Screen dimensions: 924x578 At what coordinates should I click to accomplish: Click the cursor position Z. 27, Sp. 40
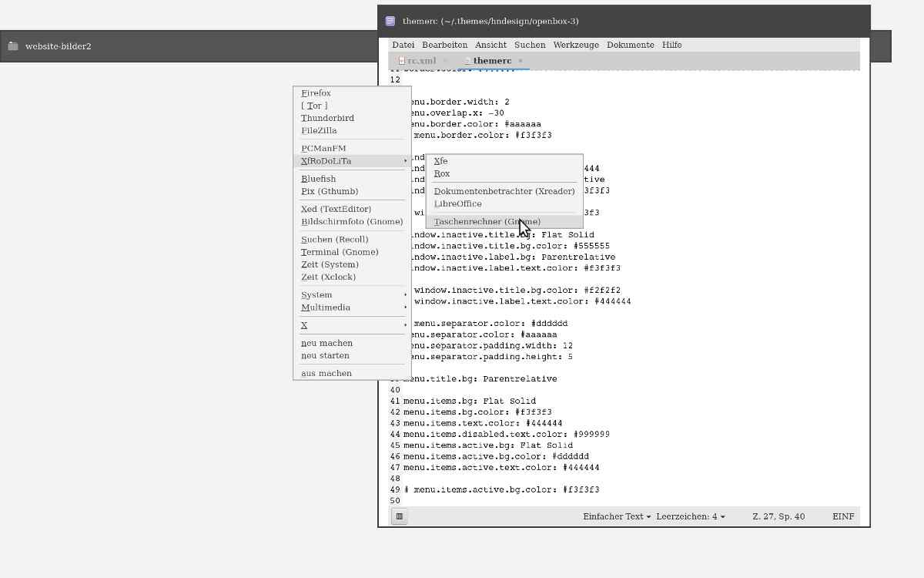tap(778, 516)
